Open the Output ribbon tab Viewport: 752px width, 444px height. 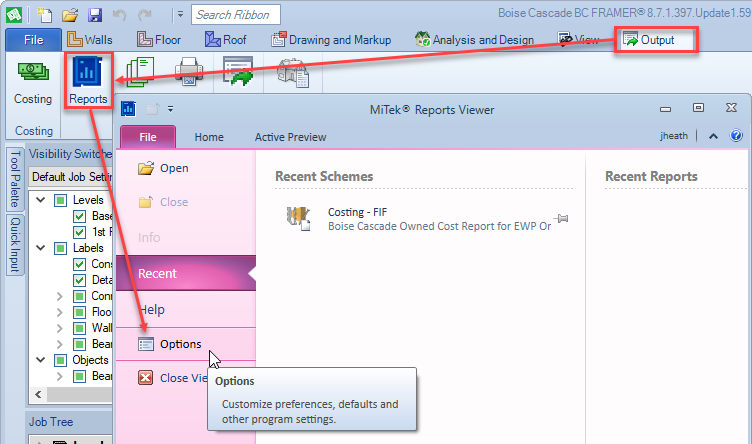pyautogui.click(x=656, y=40)
